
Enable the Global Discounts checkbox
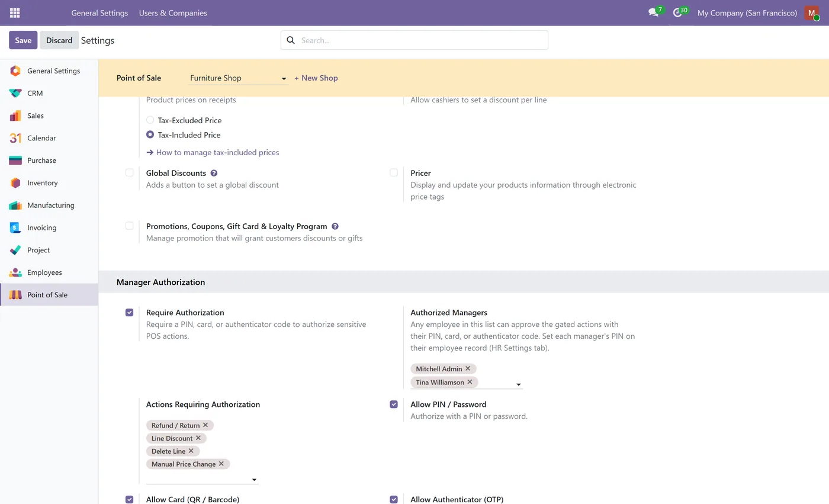pos(129,173)
